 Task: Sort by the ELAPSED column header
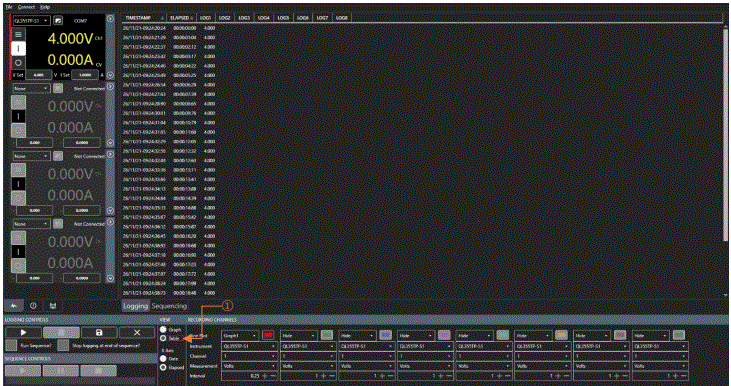(x=181, y=18)
